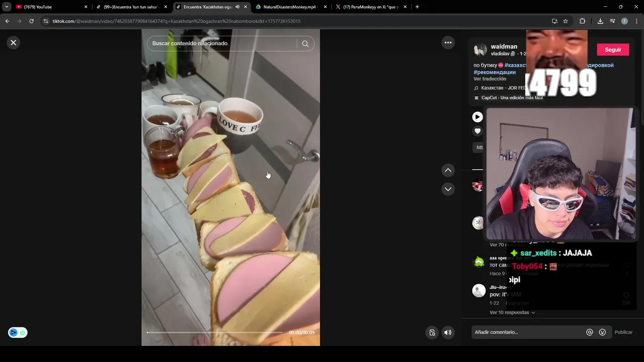Click the install app icon in address bar

coord(554,21)
